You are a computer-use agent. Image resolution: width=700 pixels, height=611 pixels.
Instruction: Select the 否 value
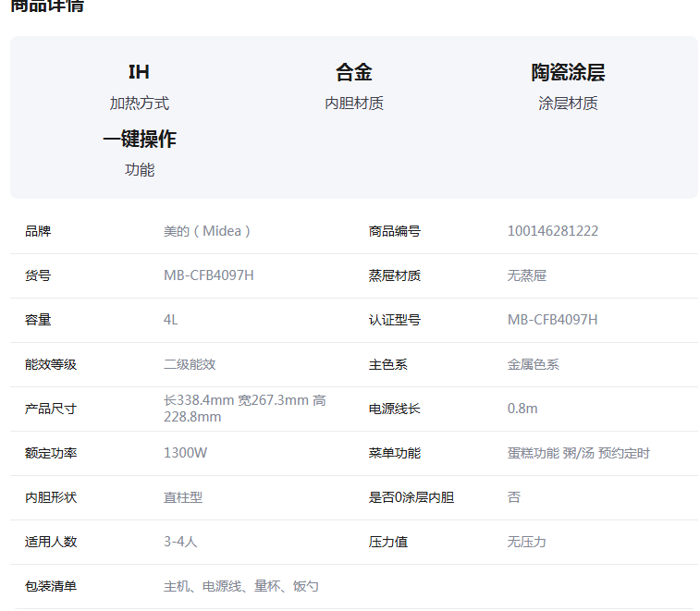tap(514, 497)
